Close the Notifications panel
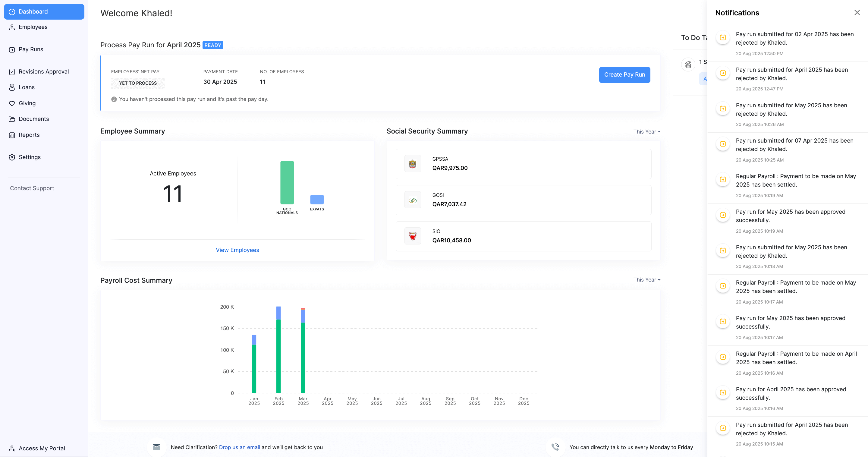Image resolution: width=868 pixels, height=457 pixels. click(857, 12)
